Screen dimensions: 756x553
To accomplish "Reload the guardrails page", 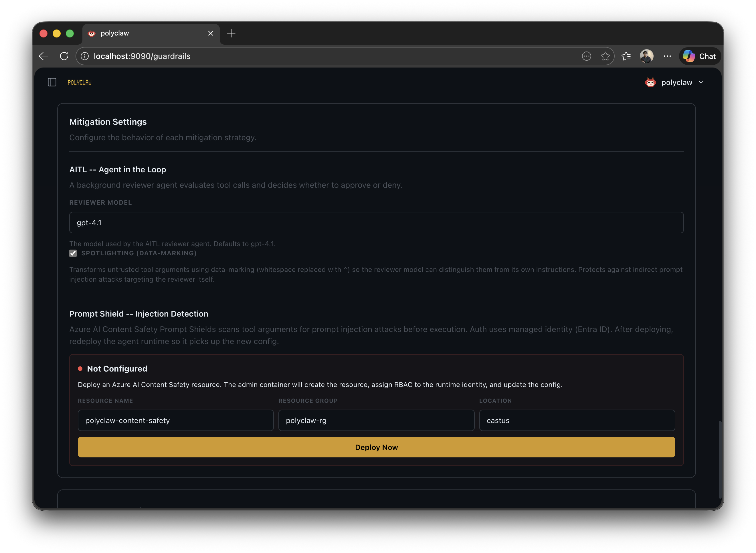I will (64, 56).
